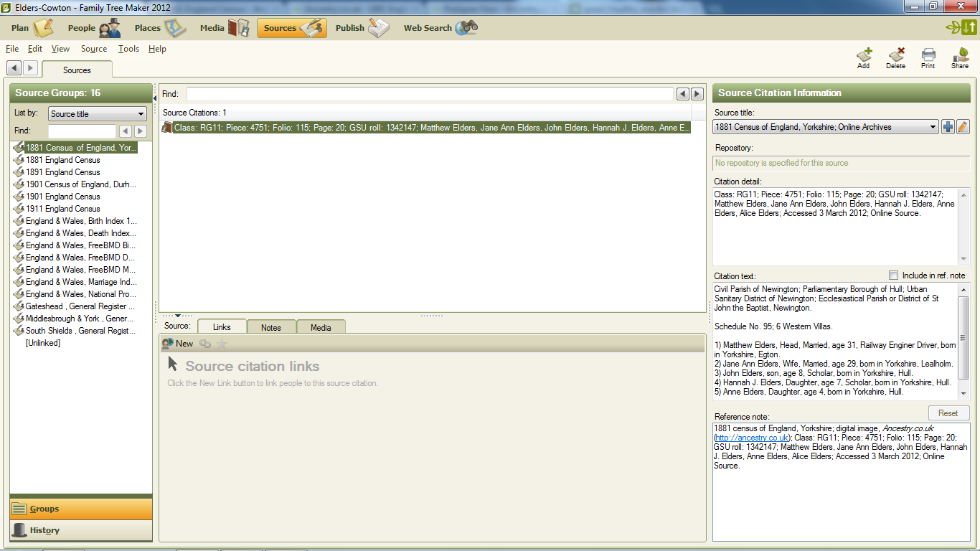The height and width of the screenshot is (551, 980).
Task: Click the Groups panel button
Action: 81,509
